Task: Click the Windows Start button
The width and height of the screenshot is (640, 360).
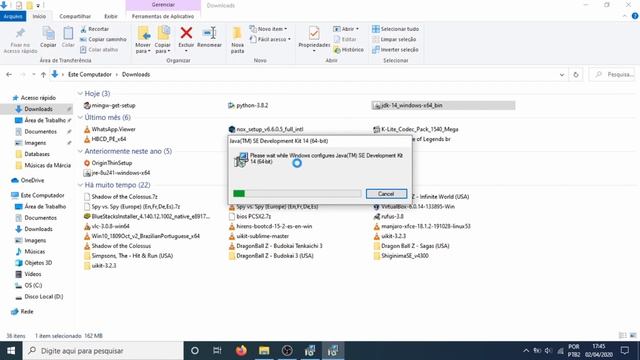Action: click(x=11, y=351)
